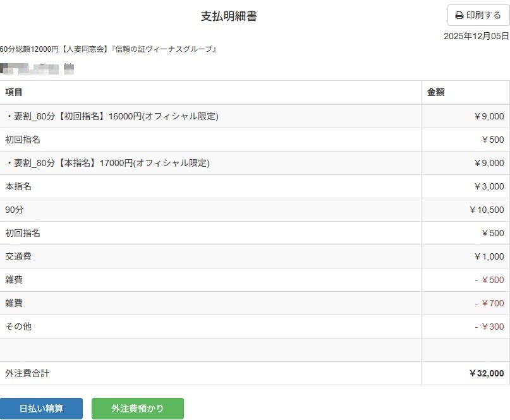Click the 印刷する print button
The image size is (510, 420).
click(x=478, y=15)
